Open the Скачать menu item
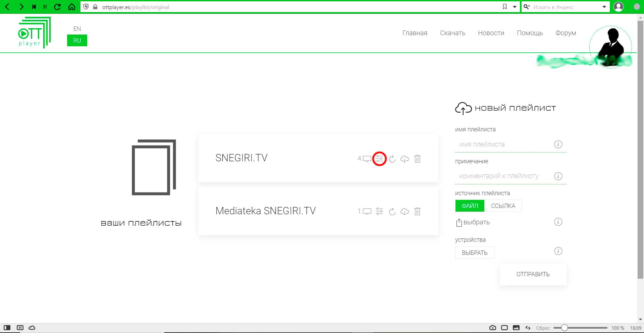The height and width of the screenshot is (333, 644). click(452, 33)
